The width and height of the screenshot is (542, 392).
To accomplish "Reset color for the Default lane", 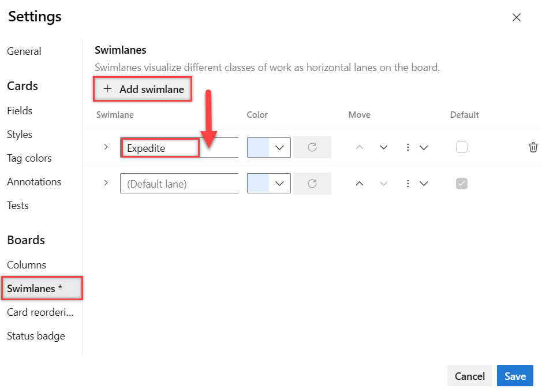I will [312, 184].
